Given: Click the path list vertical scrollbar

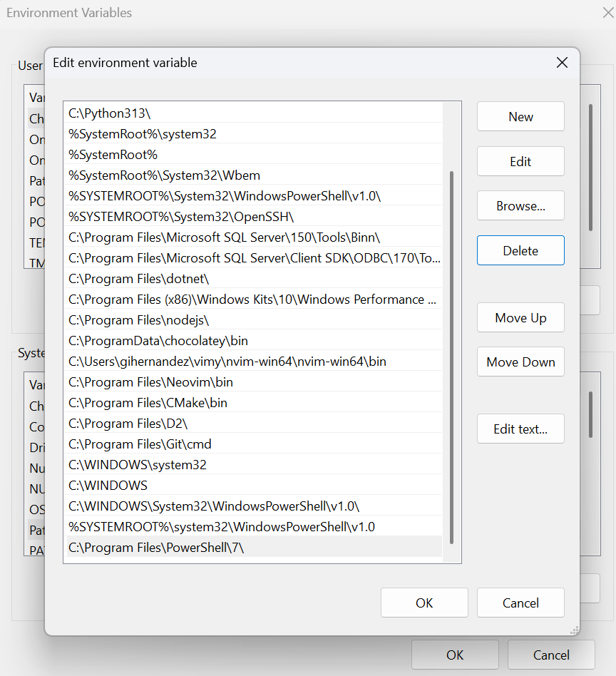Looking at the screenshot, I should (x=451, y=357).
